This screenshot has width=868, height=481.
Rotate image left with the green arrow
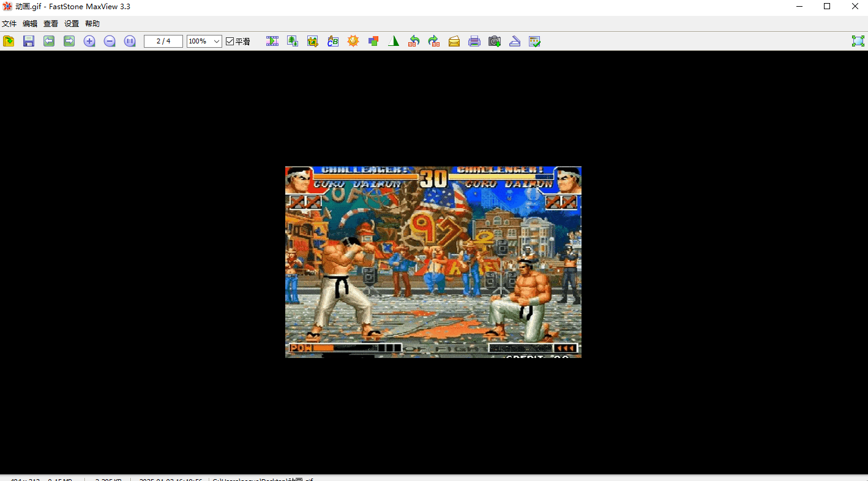click(414, 41)
